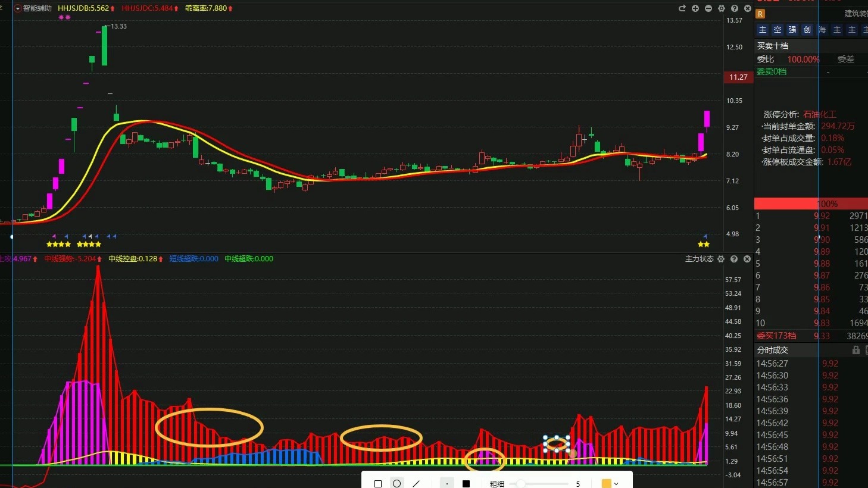The image size is (868, 488).
Task: Open settings gear beside 主力状态
Action: (x=721, y=259)
